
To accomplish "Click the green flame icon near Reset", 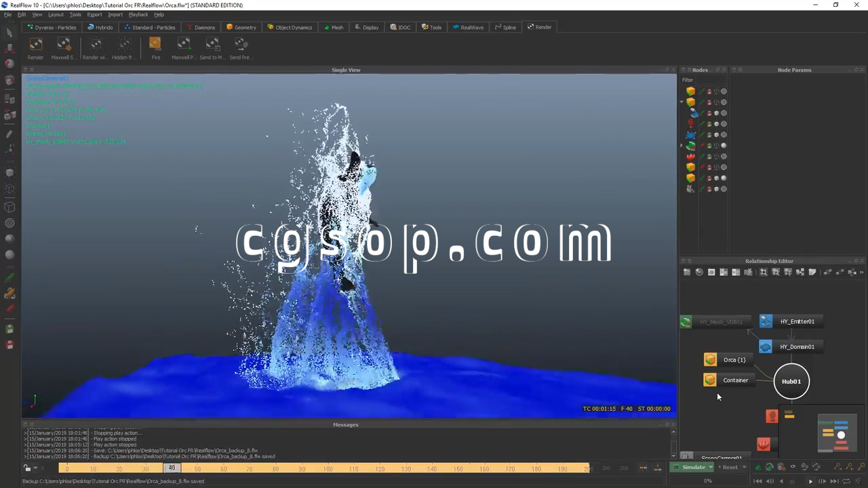I will [x=758, y=467].
